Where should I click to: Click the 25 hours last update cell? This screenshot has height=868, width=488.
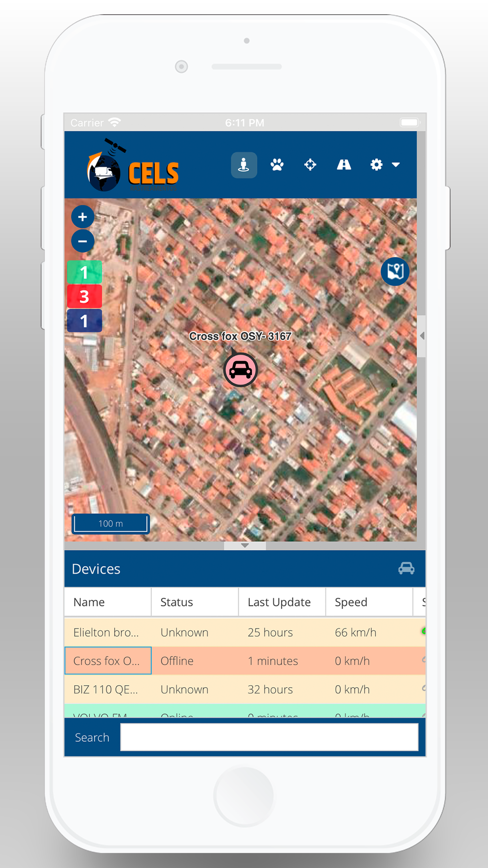pyautogui.click(x=282, y=632)
